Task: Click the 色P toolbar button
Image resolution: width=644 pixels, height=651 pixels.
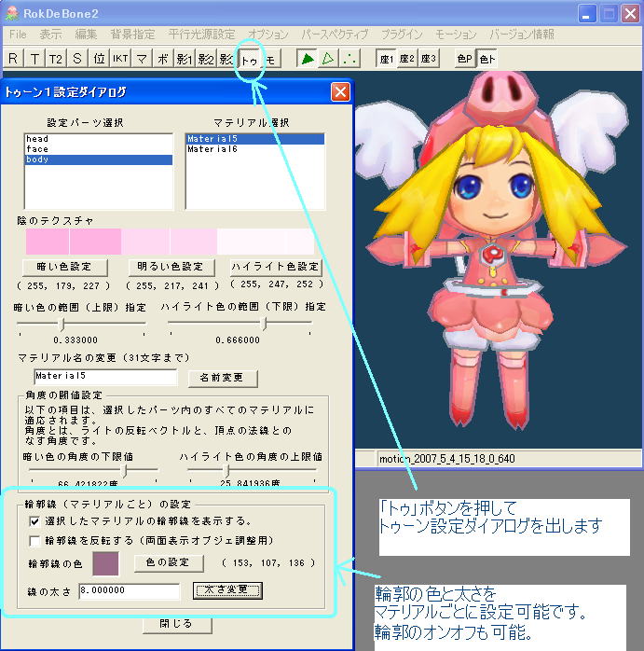Action: click(464, 59)
